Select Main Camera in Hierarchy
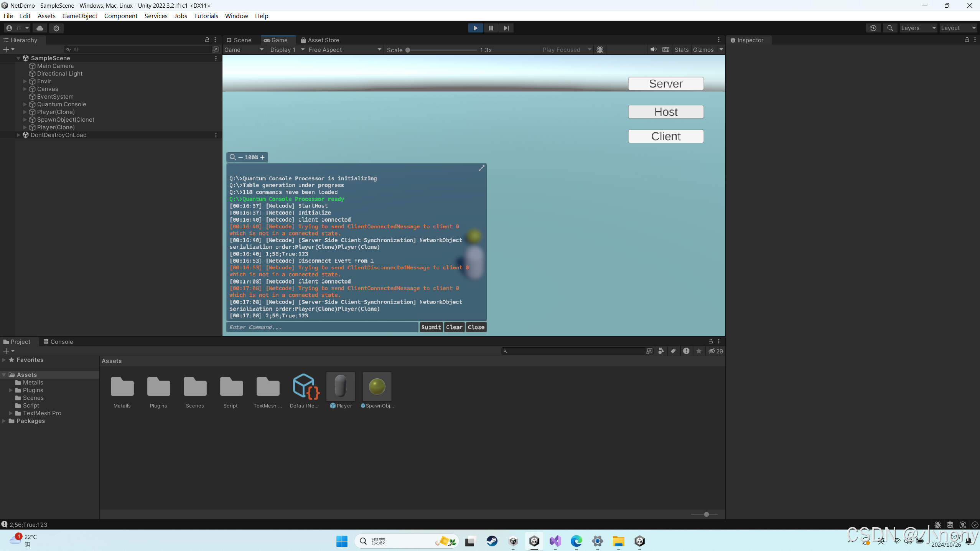980x551 pixels. click(x=55, y=66)
